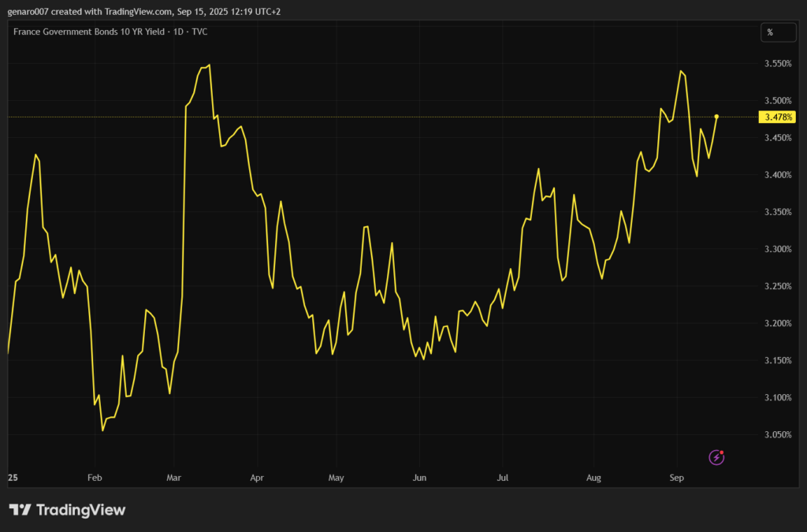Click the Jul label on the time axis

tap(501, 478)
